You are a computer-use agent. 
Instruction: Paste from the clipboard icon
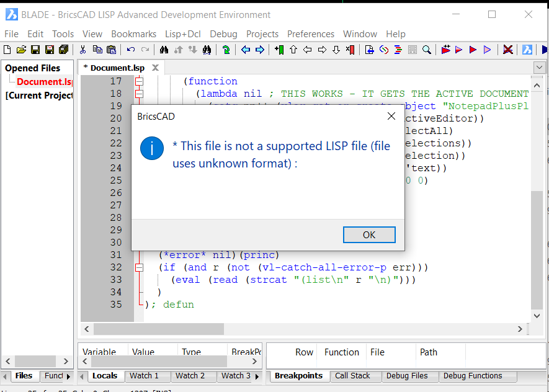[111, 50]
